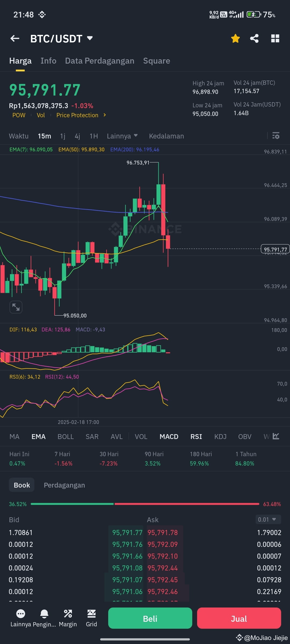Open the BTC/USDT pair dropdown
This screenshot has width=290, height=644.
pos(61,39)
